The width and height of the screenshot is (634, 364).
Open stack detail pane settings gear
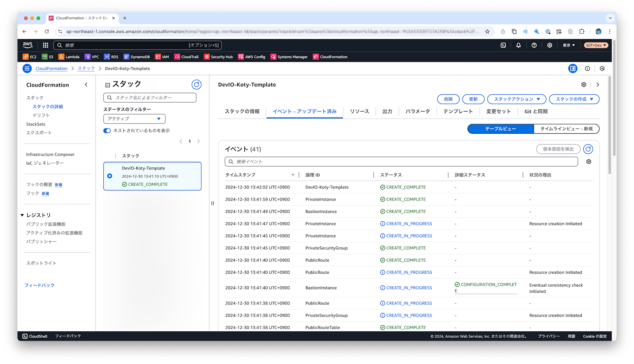pos(584,85)
